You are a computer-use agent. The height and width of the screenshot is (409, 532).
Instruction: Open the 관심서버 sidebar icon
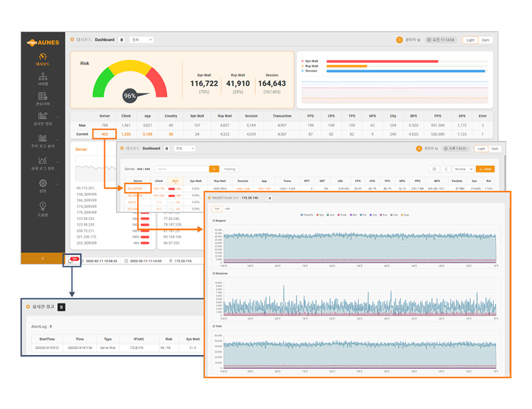(42, 97)
